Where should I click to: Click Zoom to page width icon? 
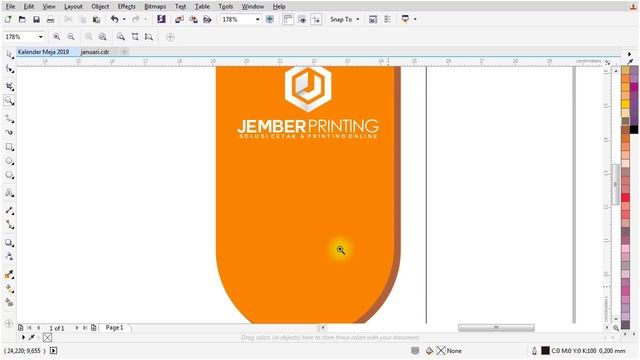point(135,37)
